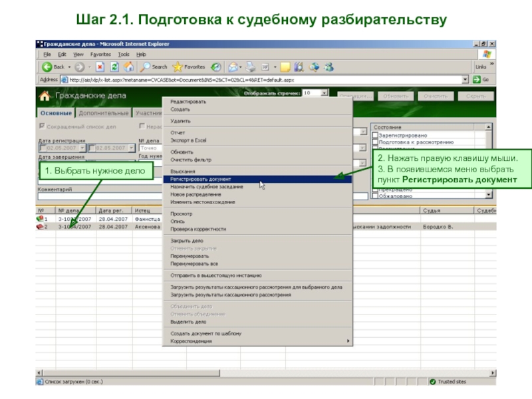Select Регистрировать документ in context menu

(x=201, y=180)
